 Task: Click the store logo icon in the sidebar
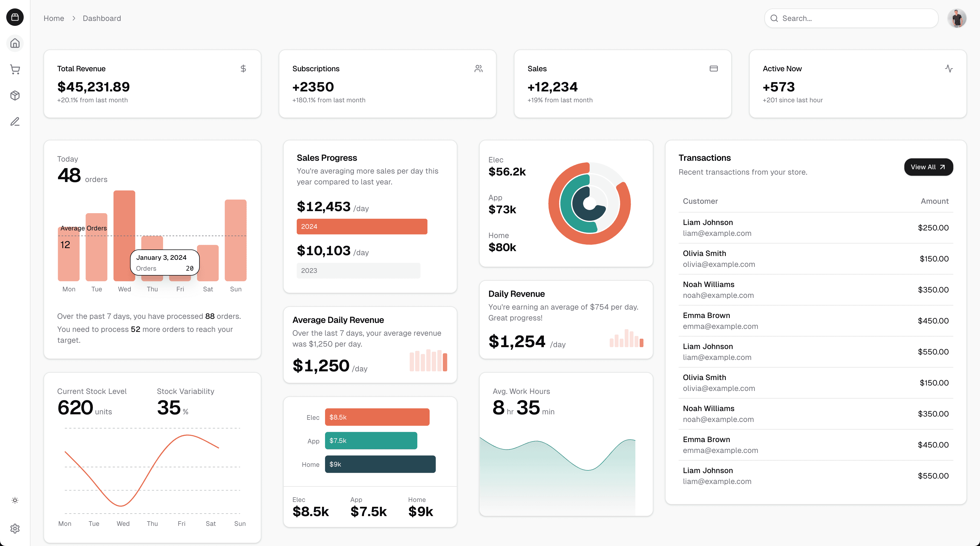point(15,17)
